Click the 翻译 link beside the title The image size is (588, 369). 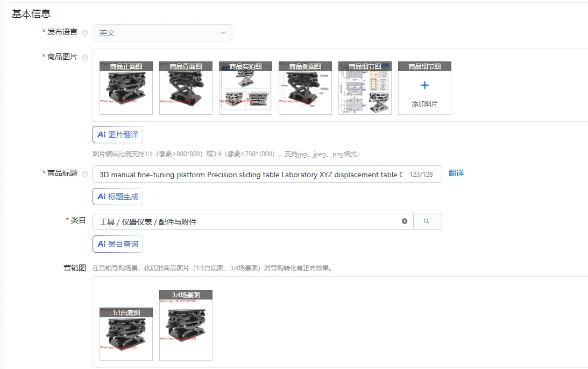point(456,173)
